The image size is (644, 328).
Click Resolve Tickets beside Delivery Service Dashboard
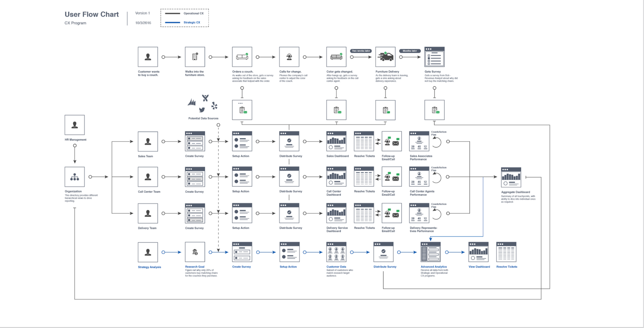pos(364,213)
